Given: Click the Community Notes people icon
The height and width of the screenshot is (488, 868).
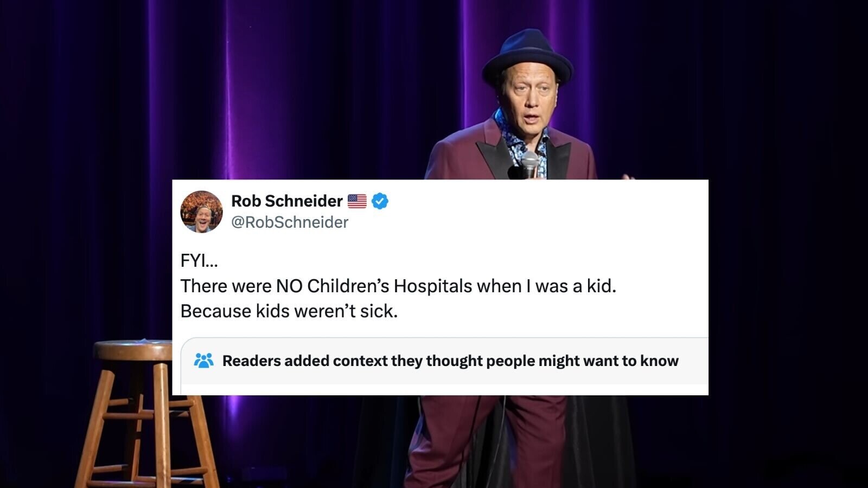Looking at the screenshot, I should tap(204, 361).
